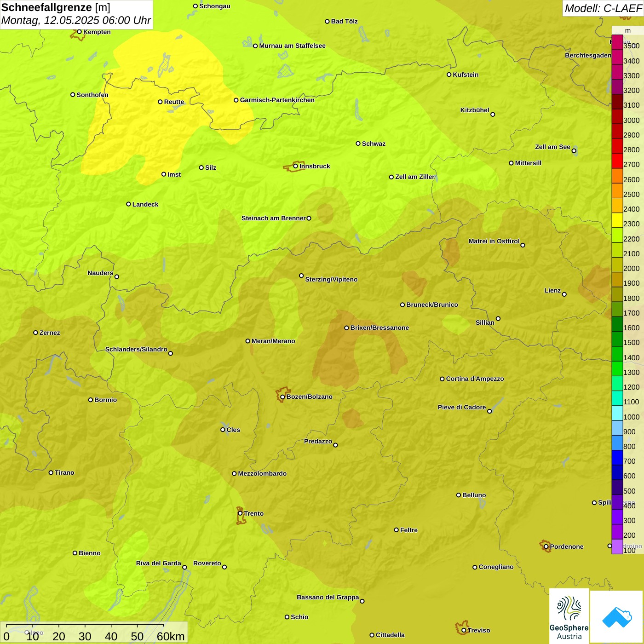Select the Lienz city marker
This screenshot has width=644, height=644.
pos(564,294)
